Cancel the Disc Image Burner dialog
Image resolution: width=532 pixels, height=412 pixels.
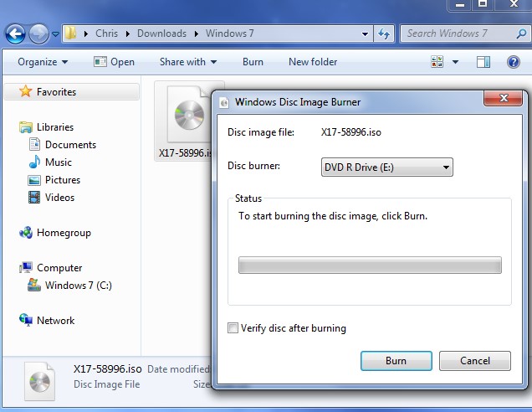point(474,361)
